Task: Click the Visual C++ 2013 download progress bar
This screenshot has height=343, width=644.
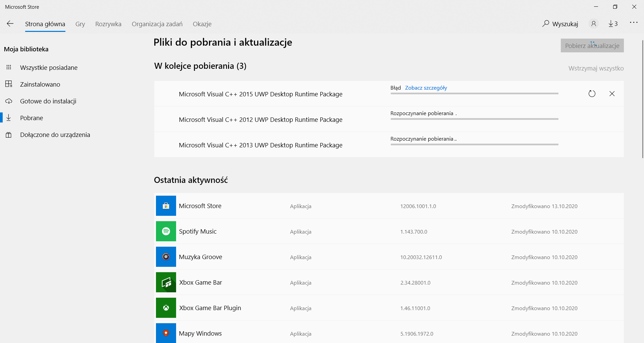Action: coord(475,144)
